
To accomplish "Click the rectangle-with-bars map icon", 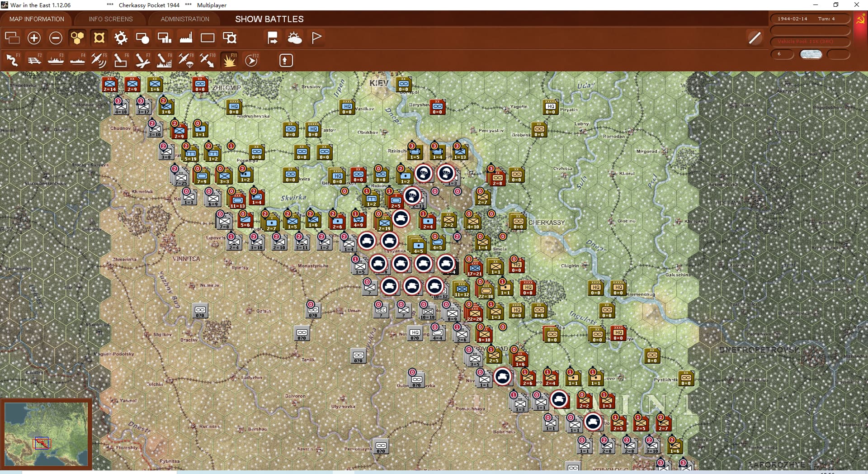I will click(164, 38).
